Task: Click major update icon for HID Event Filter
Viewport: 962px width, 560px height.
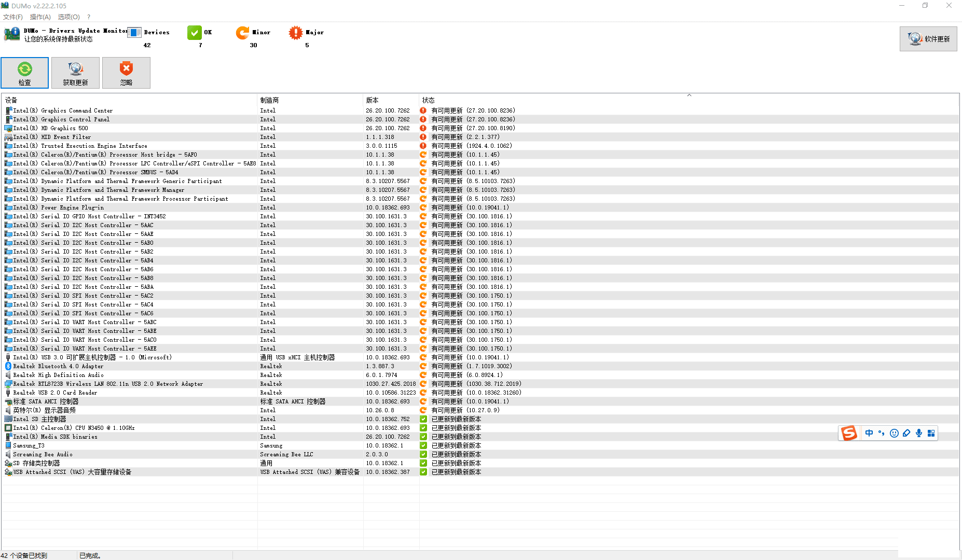Action: pyautogui.click(x=423, y=137)
